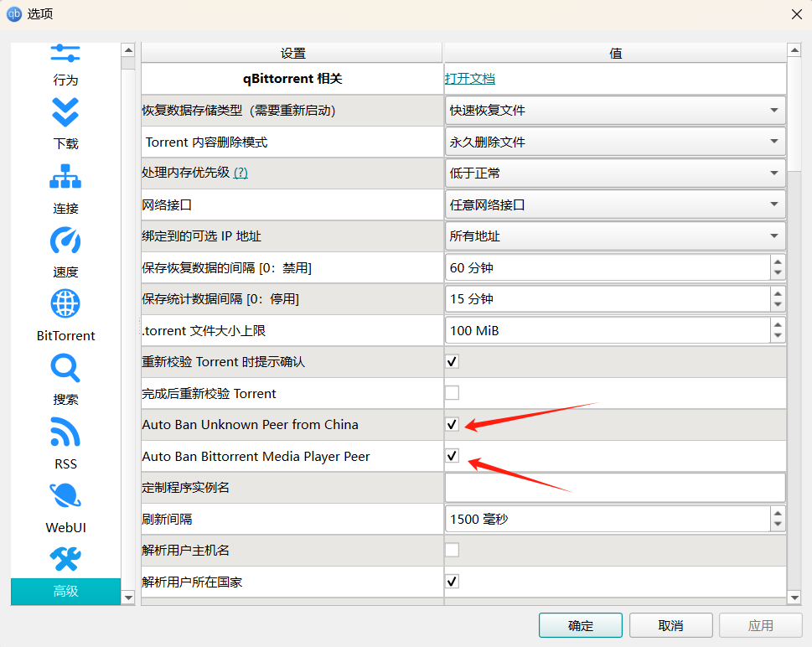The image size is (812, 647).
Task: Decrease 刷新间隔 with down arrow
Action: 778,525
